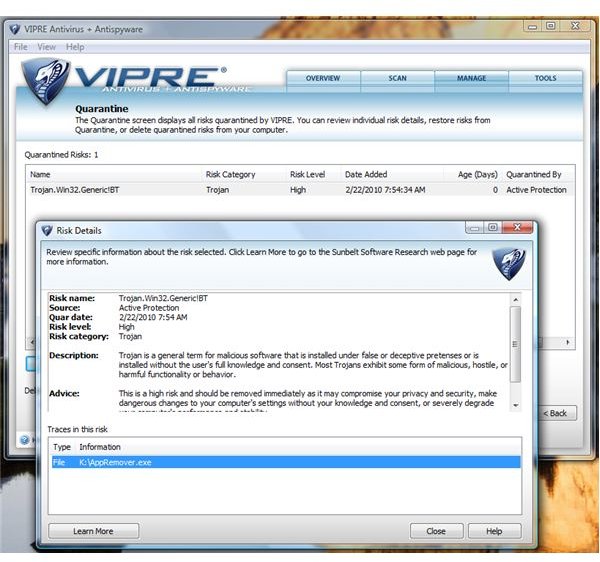
Task: Click the Active Protection cell in quarantine list
Action: 536,190
